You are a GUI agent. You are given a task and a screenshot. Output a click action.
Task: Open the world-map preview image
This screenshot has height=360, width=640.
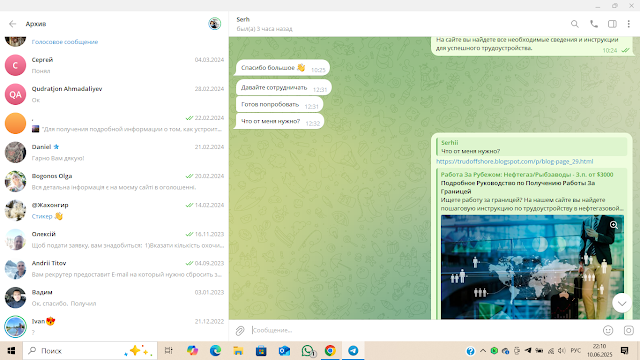point(532,267)
